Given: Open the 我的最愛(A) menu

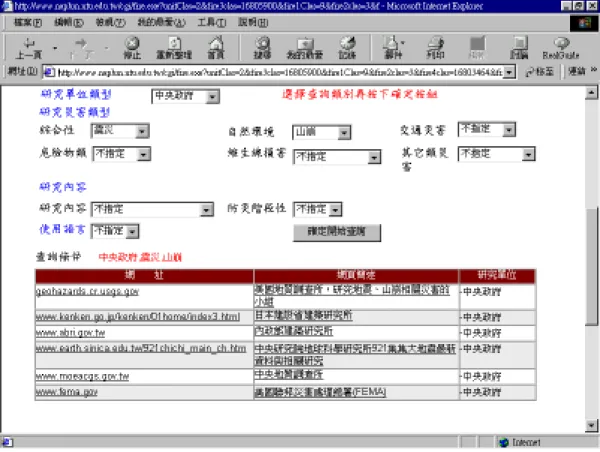Looking at the screenshot, I should point(161,23).
